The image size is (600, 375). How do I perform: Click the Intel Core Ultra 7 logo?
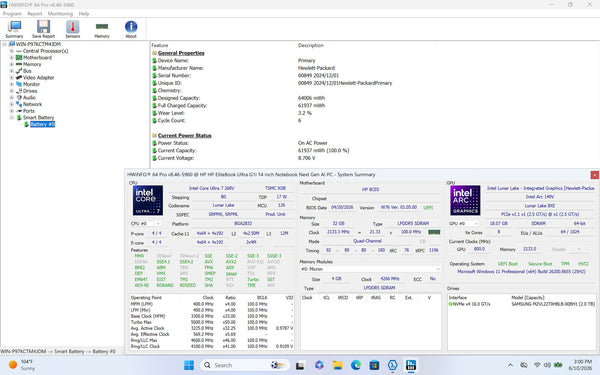148,200
